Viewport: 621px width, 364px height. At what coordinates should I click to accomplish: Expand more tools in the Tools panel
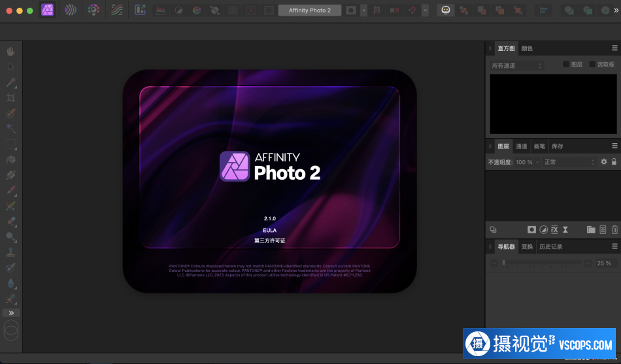[11, 313]
